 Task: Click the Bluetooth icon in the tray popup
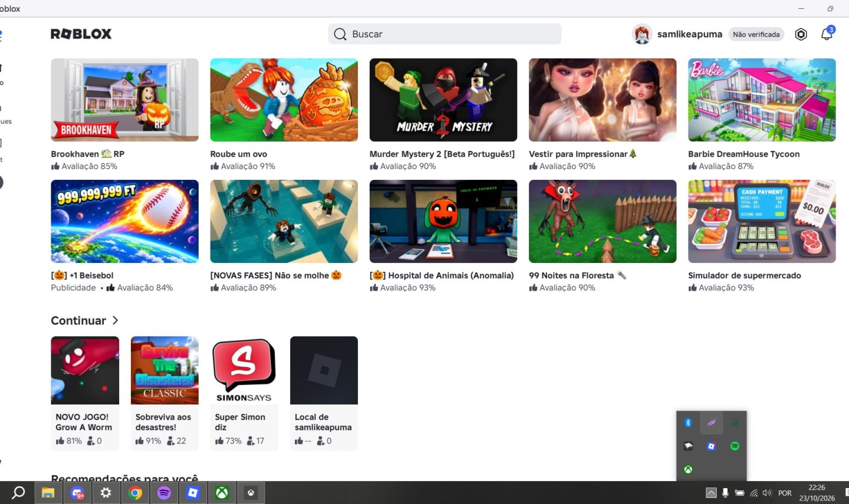pyautogui.click(x=688, y=423)
